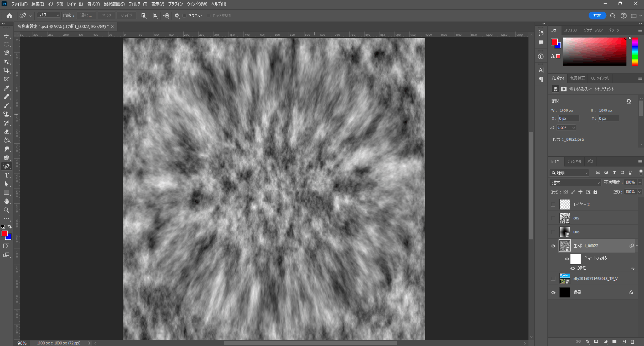Hide the コンポ 1_00022 layer
Image resolution: width=644 pixels, height=346 pixels.
553,246
